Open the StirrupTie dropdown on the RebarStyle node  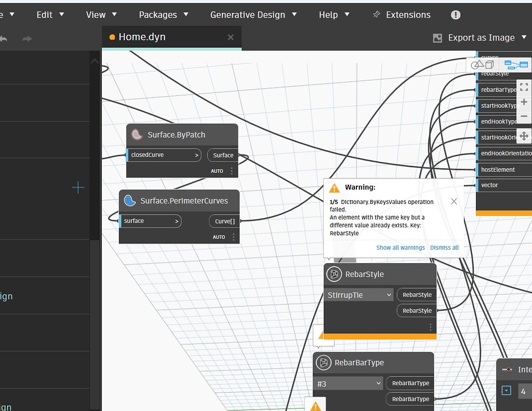point(358,294)
